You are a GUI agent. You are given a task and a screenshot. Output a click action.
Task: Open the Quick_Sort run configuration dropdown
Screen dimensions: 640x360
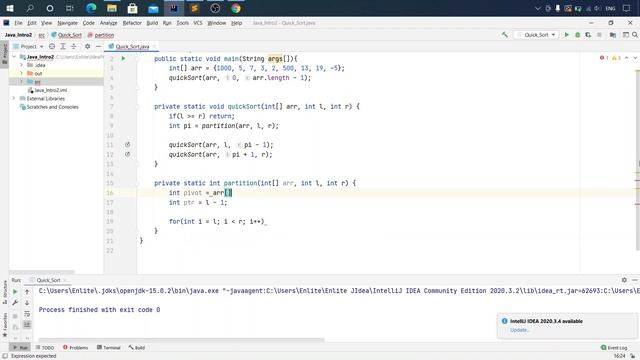click(536, 35)
